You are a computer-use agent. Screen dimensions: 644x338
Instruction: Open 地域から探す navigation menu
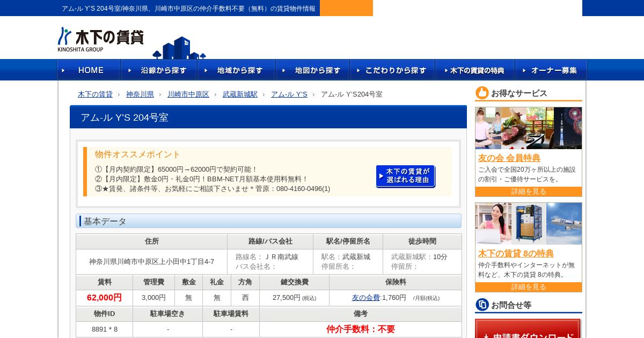(x=236, y=70)
